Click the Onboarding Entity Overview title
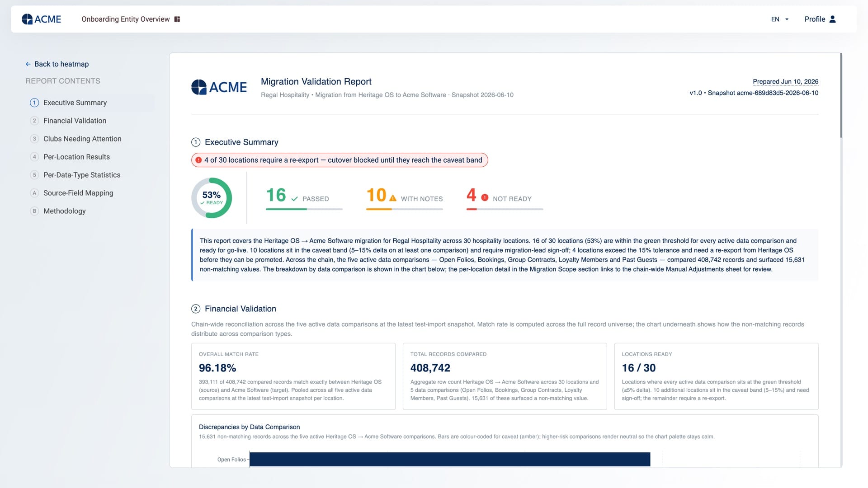The width and height of the screenshot is (868, 488). 126,19
